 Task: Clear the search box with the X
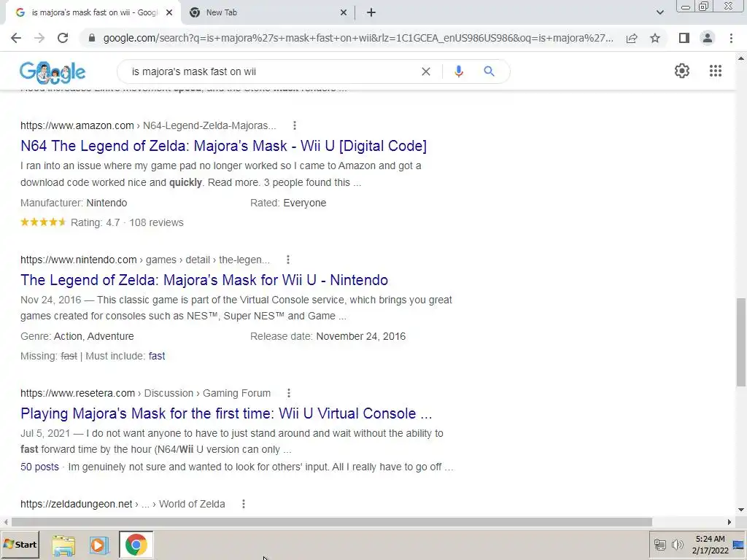(426, 71)
